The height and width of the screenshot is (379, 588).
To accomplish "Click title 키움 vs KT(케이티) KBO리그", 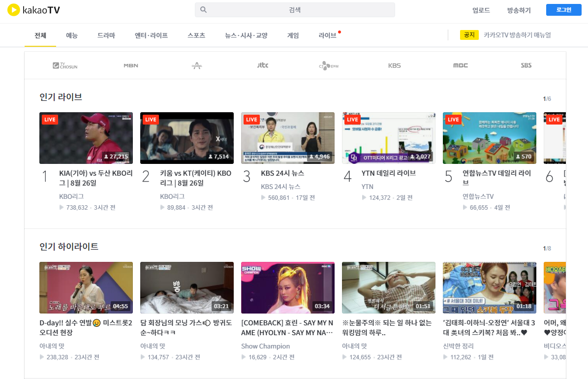I will tap(196, 178).
